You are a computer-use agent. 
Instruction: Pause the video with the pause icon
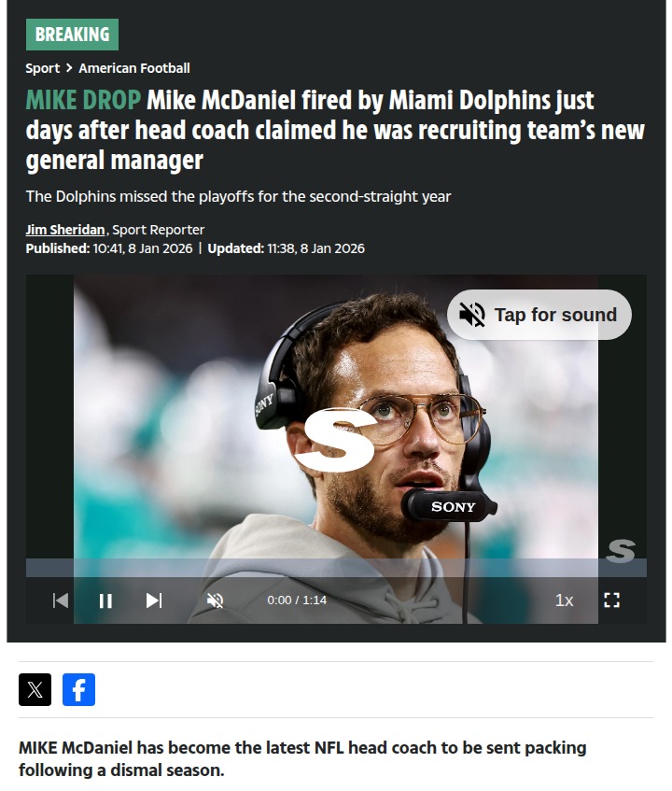tap(105, 600)
